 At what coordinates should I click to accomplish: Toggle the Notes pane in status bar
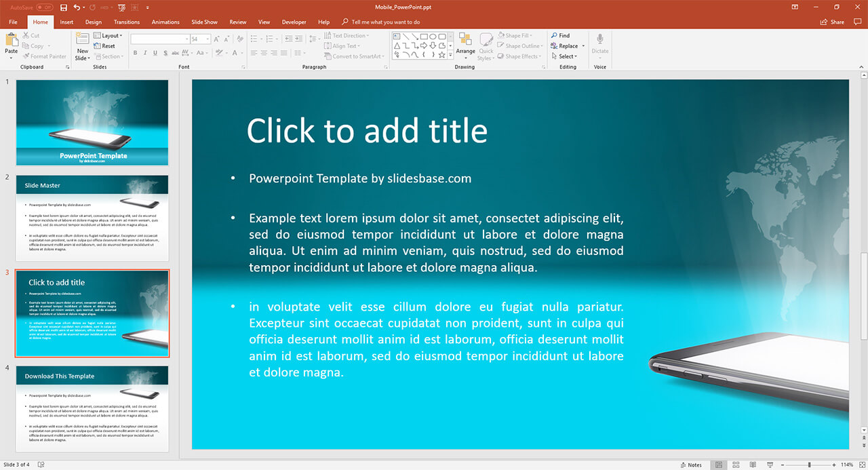click(691, 465)
